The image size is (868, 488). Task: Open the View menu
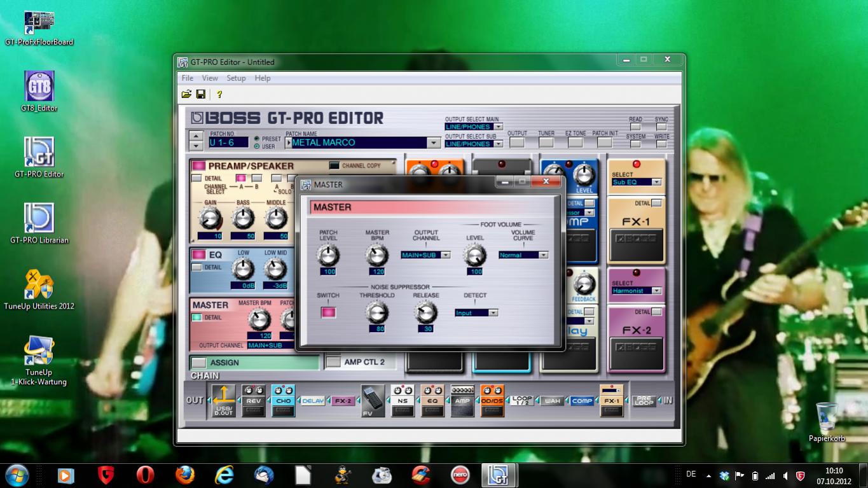coord(210,78)
